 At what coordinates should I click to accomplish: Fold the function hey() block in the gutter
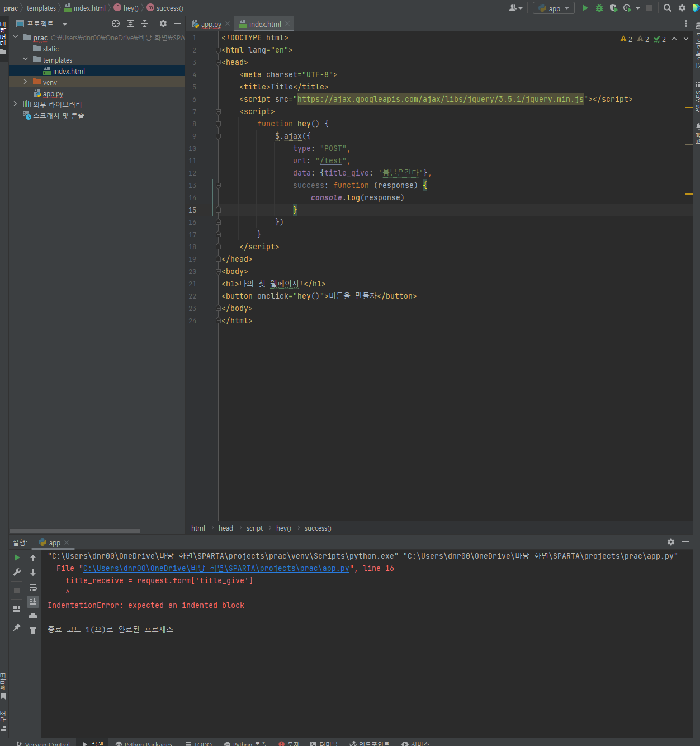pyautogui.click(x=218, y=124)
